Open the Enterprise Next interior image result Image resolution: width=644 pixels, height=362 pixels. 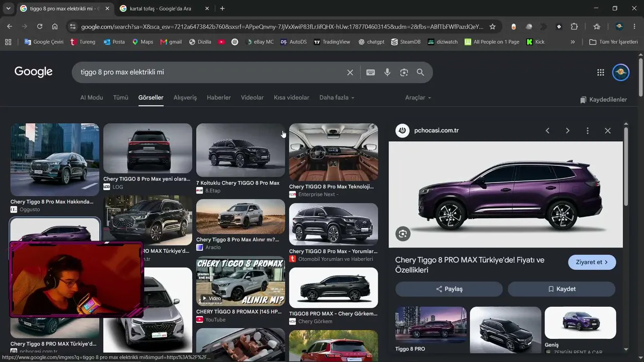[334, 152]
